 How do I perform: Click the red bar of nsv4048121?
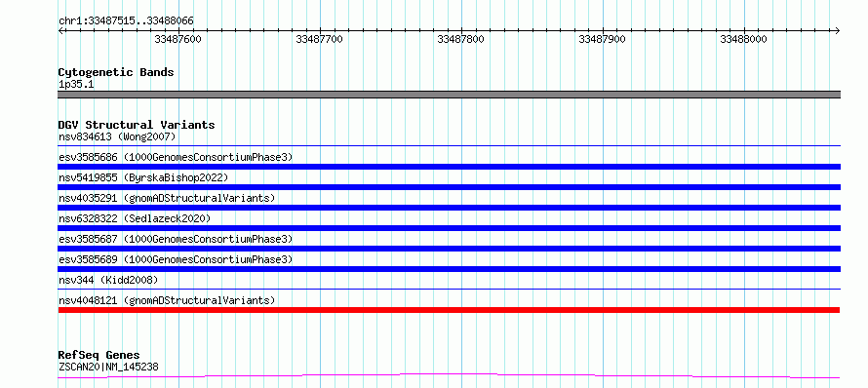click(x=449, y=310)
